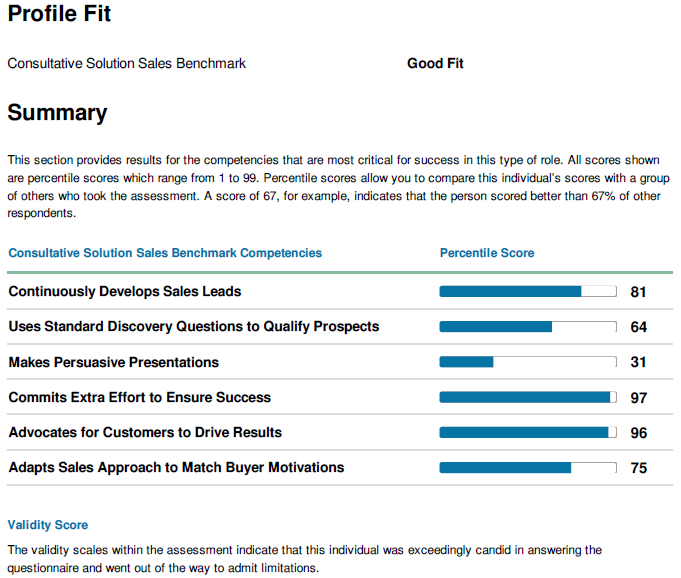Click the validity scales description paragraph
Screen dimensions: 681x578
tap(304, 559)
